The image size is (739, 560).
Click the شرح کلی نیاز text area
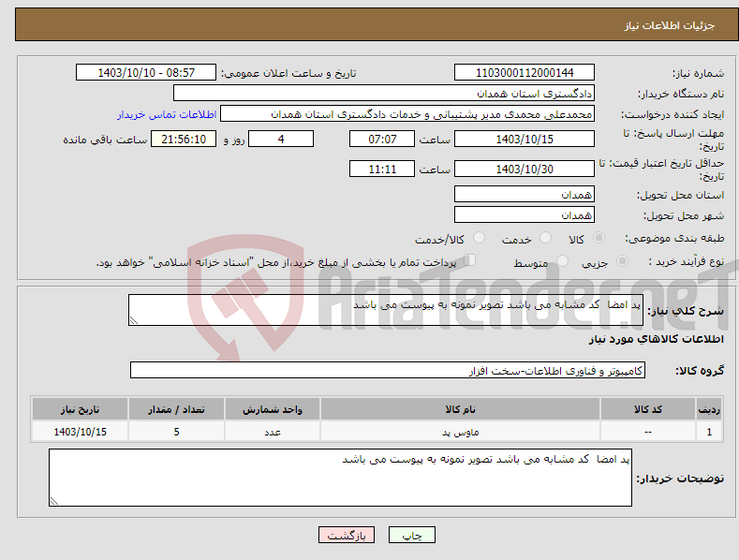(386, 310)
